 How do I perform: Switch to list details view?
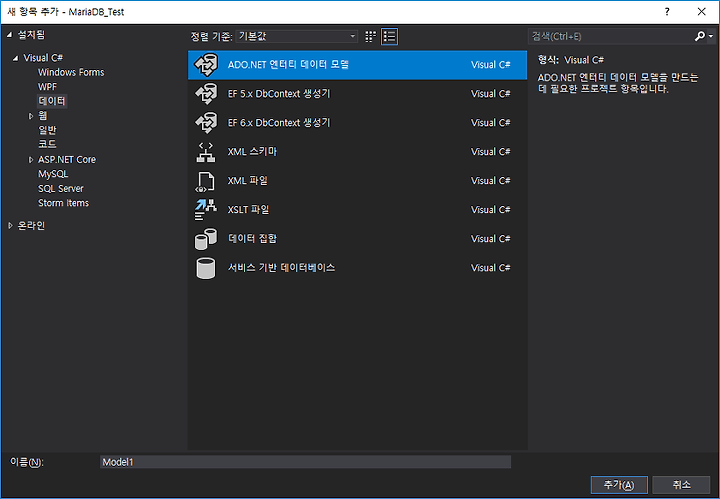(389, 36)
